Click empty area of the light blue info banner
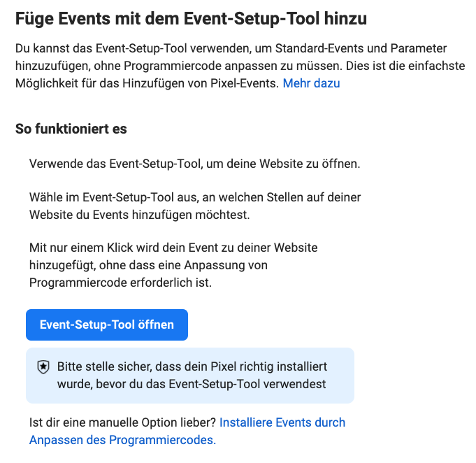Viewport: 476px width, 463px height. pos(340,397)
